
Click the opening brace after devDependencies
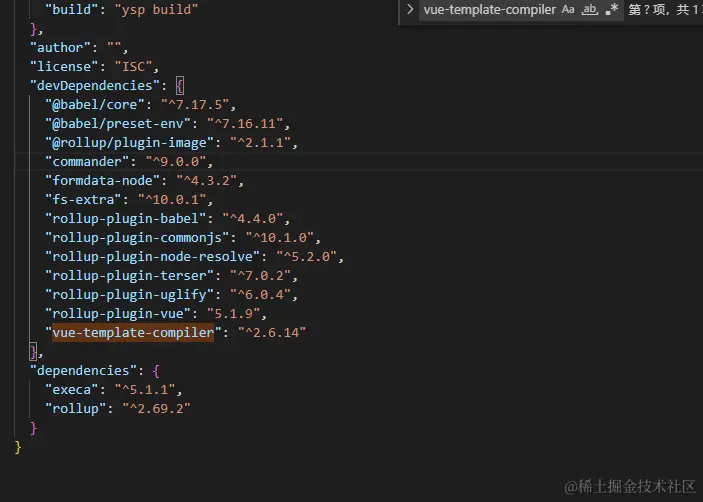[179, 86]
